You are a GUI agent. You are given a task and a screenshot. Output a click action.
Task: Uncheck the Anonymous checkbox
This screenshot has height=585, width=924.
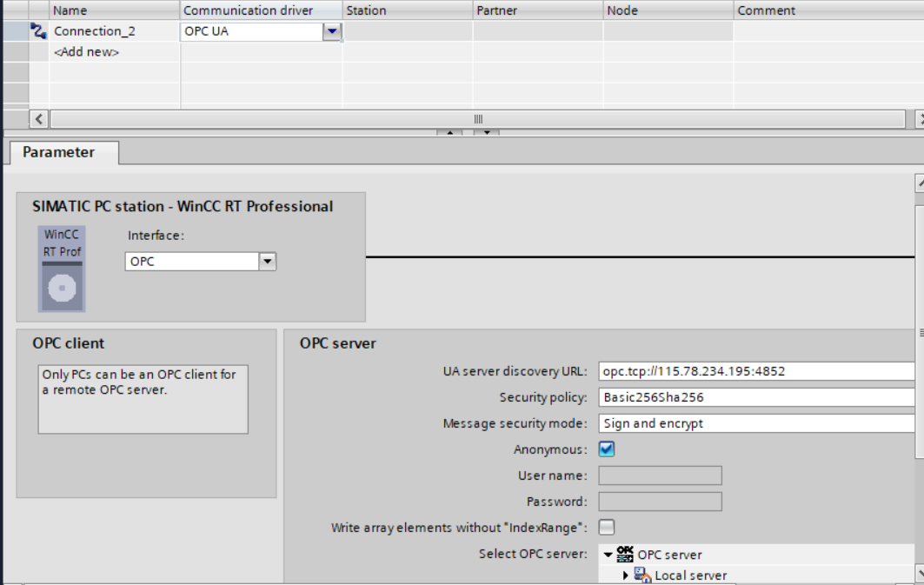click(607, 449)
